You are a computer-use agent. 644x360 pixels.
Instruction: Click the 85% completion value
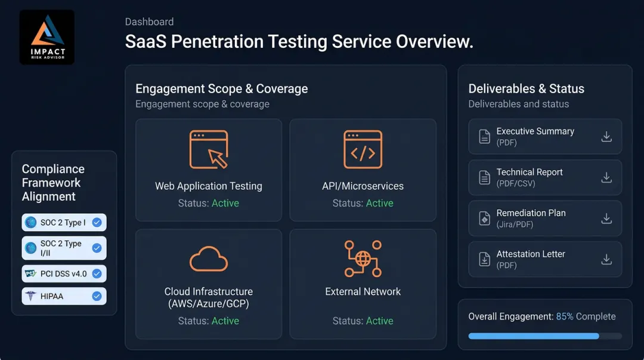click(564, 316)
